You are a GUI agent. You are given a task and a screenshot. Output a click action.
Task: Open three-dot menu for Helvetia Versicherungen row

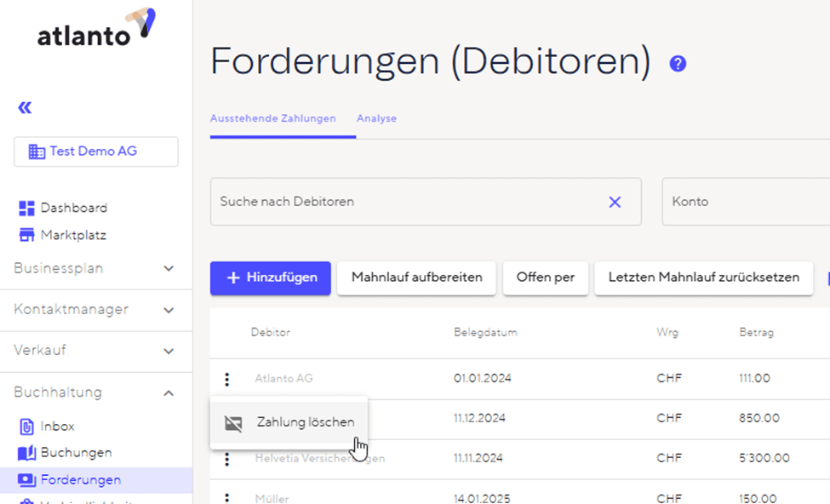click(x=226, y=459)
